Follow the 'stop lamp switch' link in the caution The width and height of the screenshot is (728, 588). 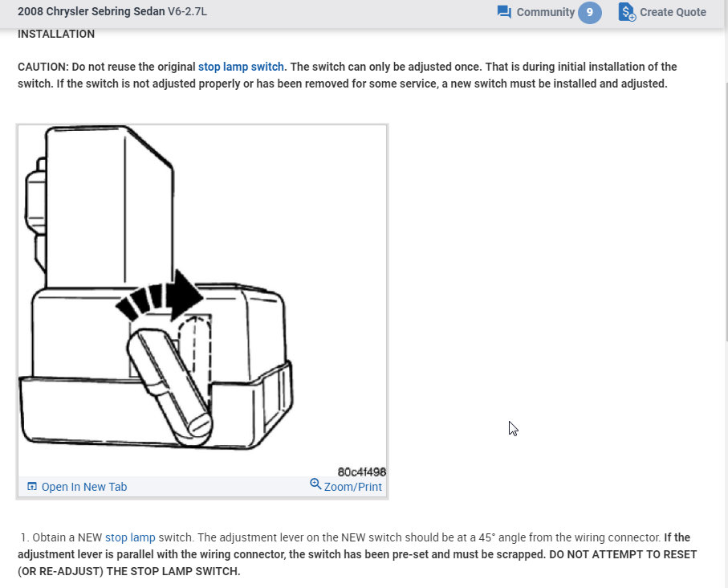[241, 67]
